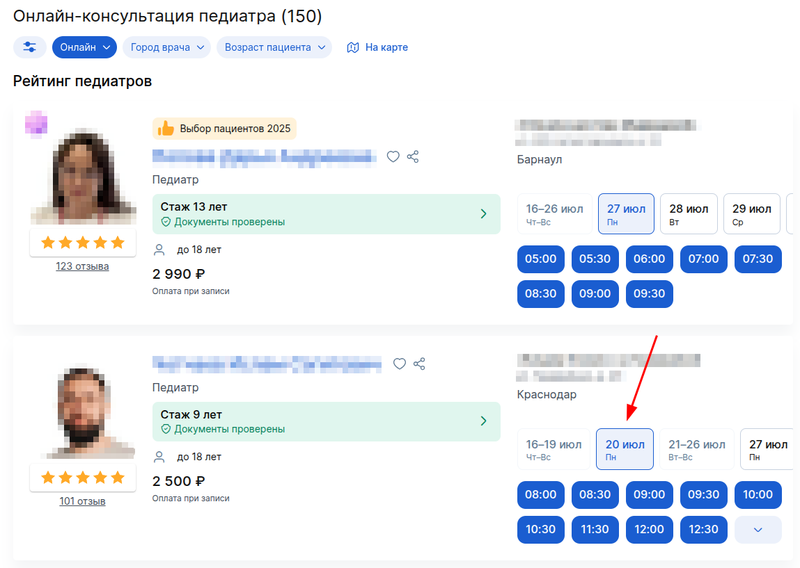Open the Онлайн filter dropdown
The height and width of the screenshot is (568, 800).
[85, 47]
